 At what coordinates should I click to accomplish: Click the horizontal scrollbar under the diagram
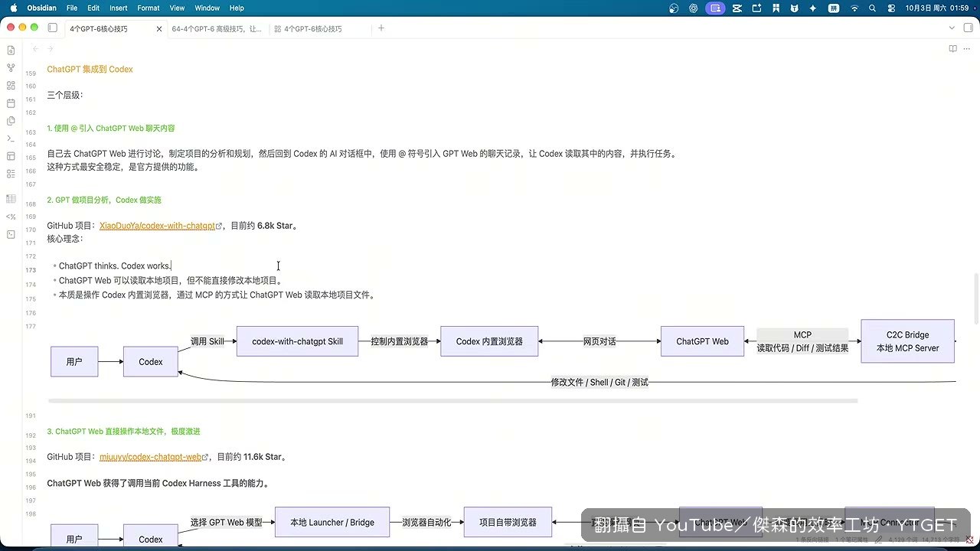click(x=452, y=400)
